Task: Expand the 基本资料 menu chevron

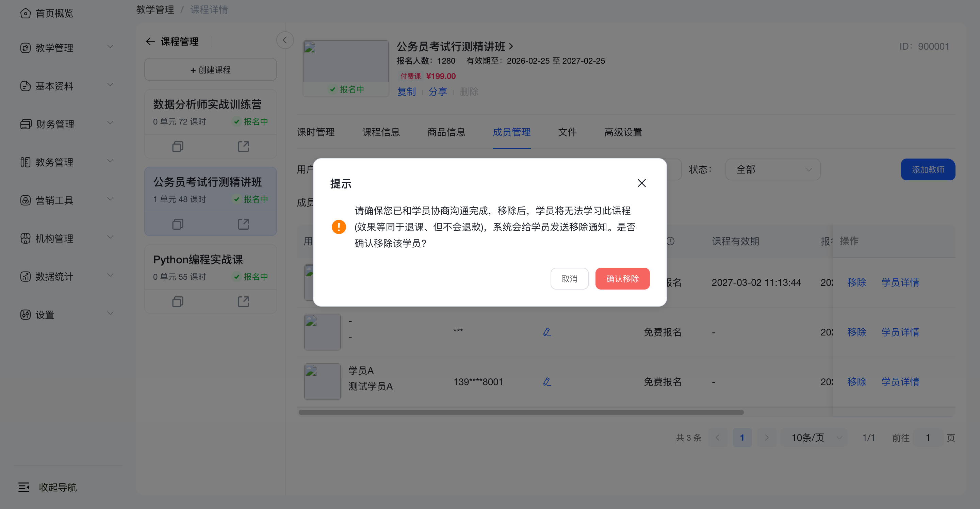Action: click(x=110, y=84)
